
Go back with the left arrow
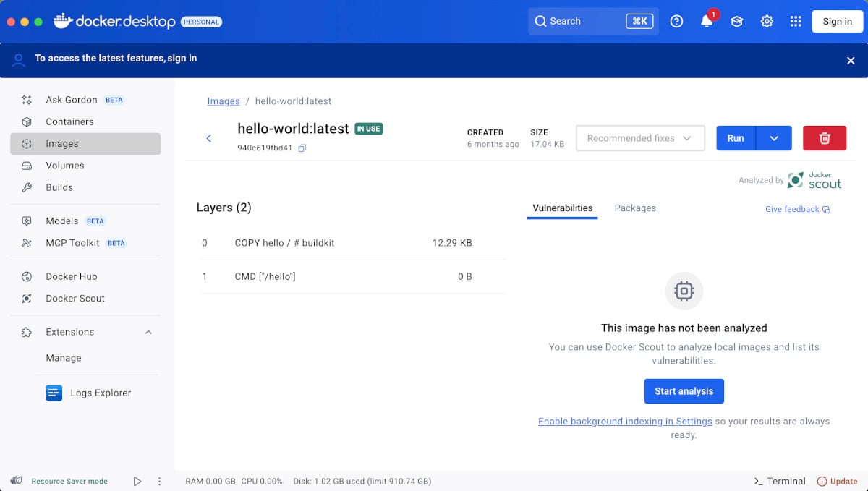click(209, 138)
